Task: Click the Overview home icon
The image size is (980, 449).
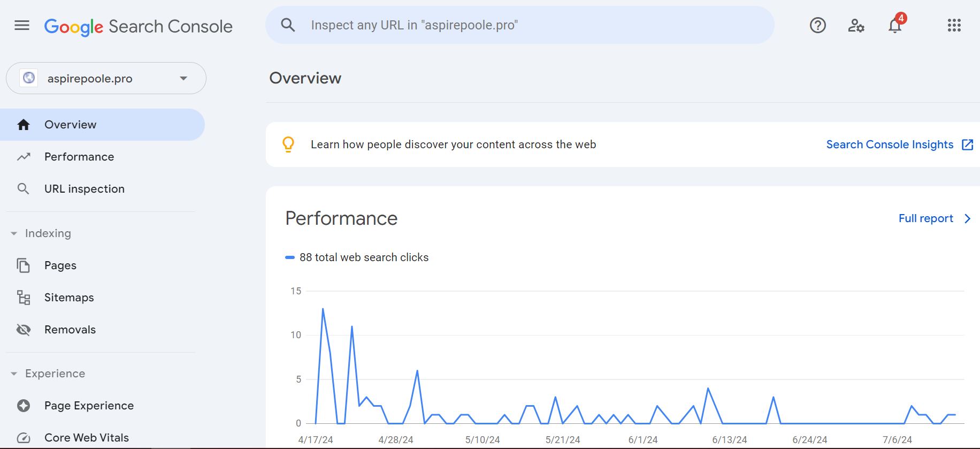Action: (x=24, y=125)
